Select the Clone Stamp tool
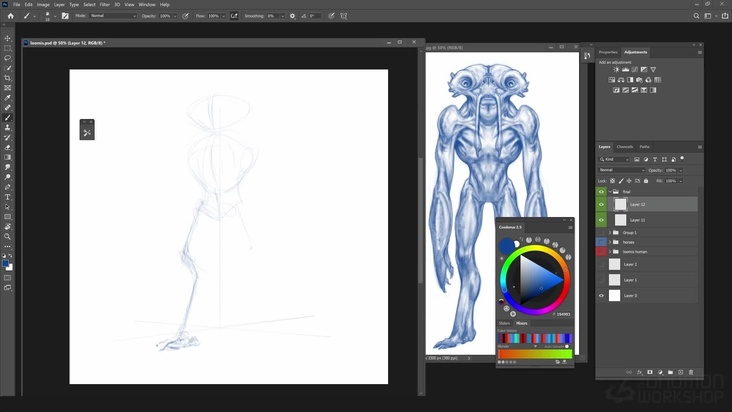Screen dimensions: 732x412 tap(7, 127)
